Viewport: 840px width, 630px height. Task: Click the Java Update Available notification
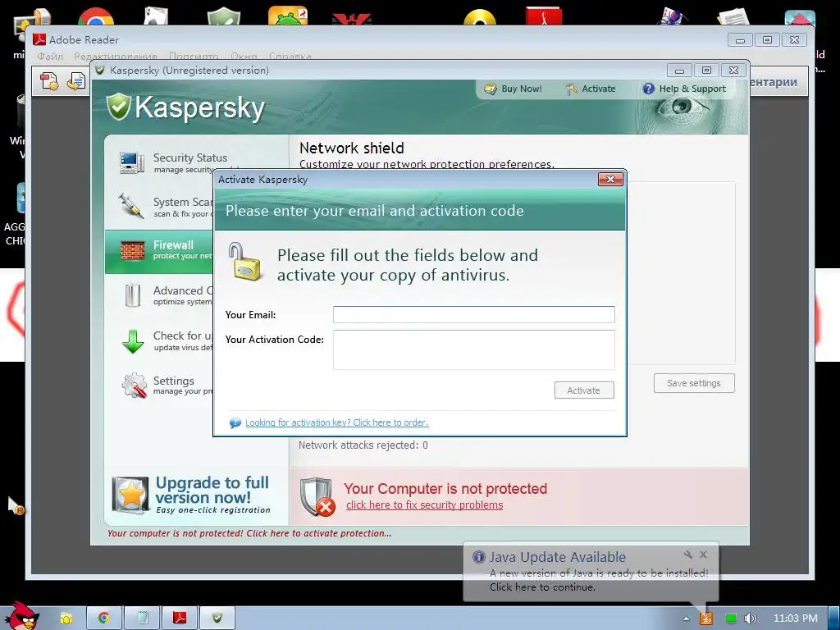pyautogui.click(x=591, y=573)
